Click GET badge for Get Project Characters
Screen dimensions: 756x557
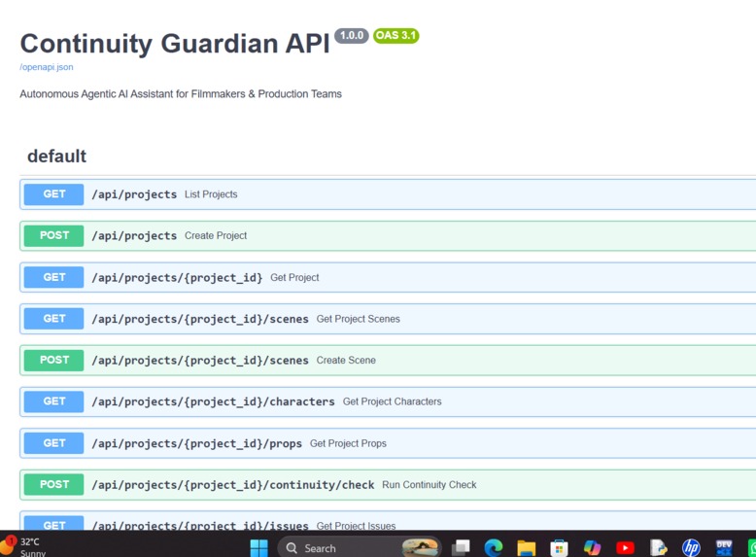coord(54,401)
